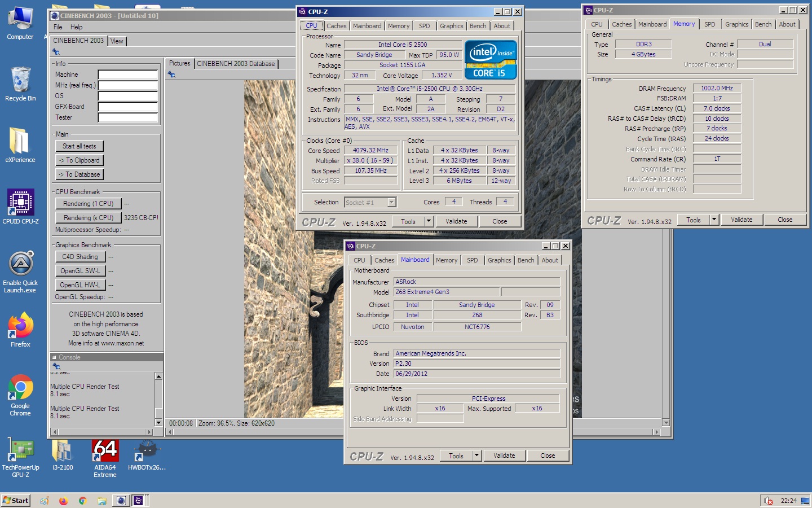Open Bench tab in CPU-Z CPU window
Image resolution: width=812 pixels, height=508 pixels.
click(x=478, y=26)
